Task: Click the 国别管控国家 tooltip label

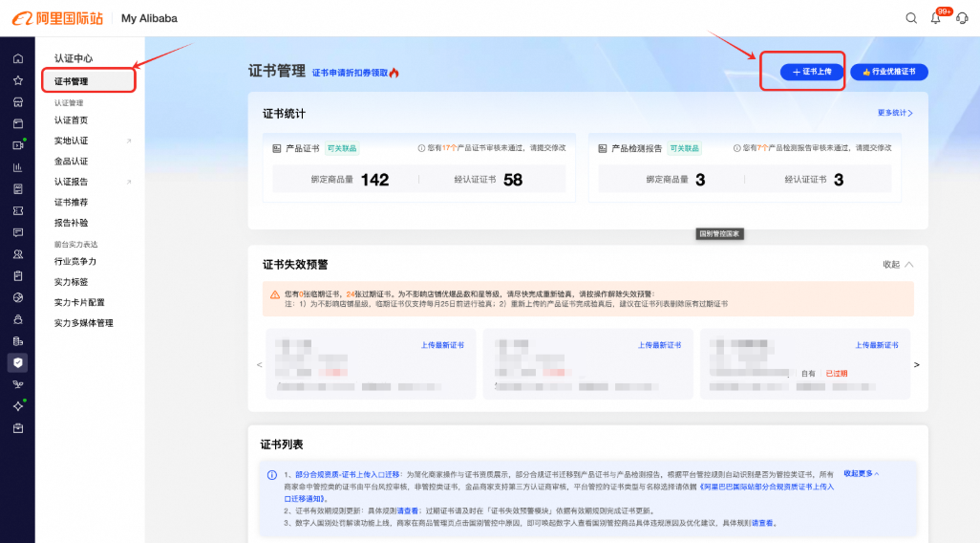Action: click(719, 234)
